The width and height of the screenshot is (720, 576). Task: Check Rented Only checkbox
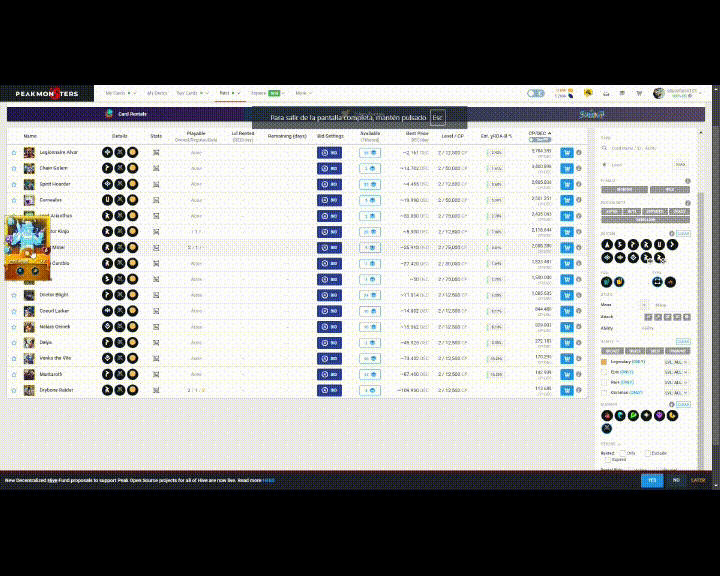click(623, 453)
